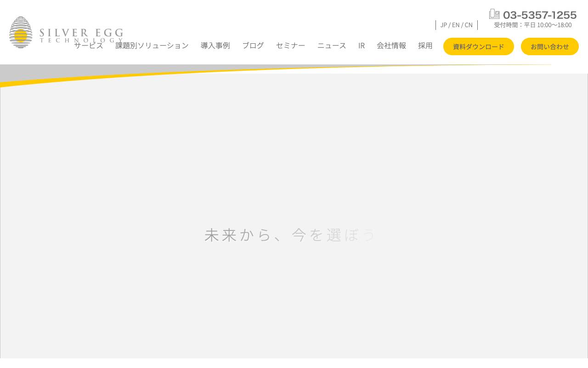The height and width of the screenshot is (368, 588).
Task: Open the セミナー section
Action: point(290,45)
